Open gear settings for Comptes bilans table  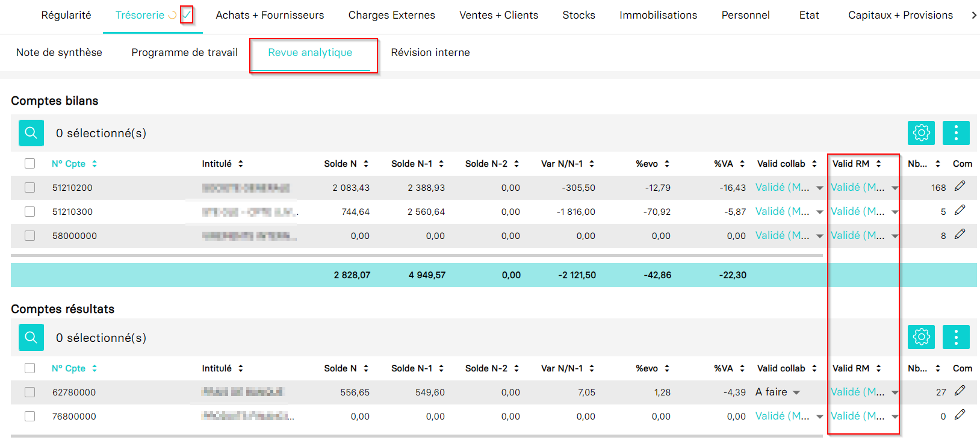[922, 132]
